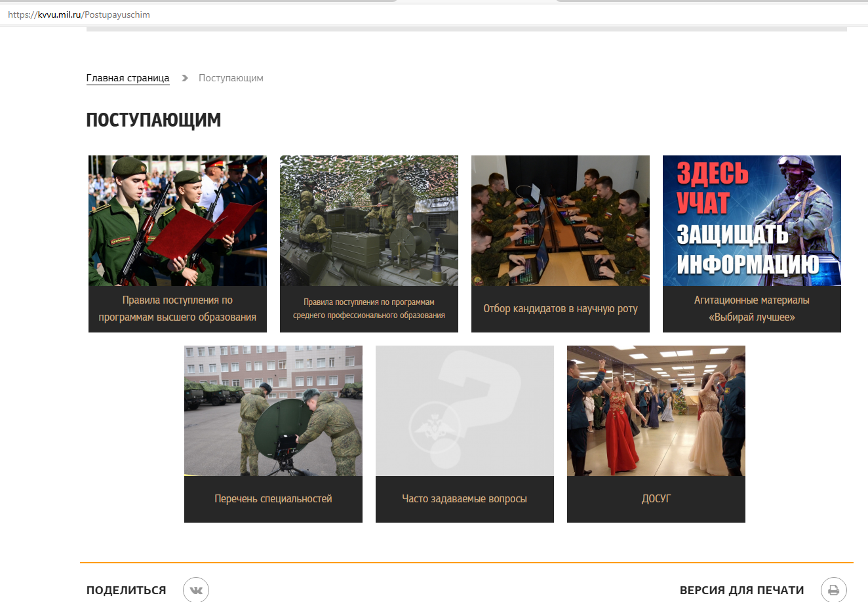The image size is (868, 602).
Task: Click soldiers at laptops photo thumbnail
Action: point(561,220)
